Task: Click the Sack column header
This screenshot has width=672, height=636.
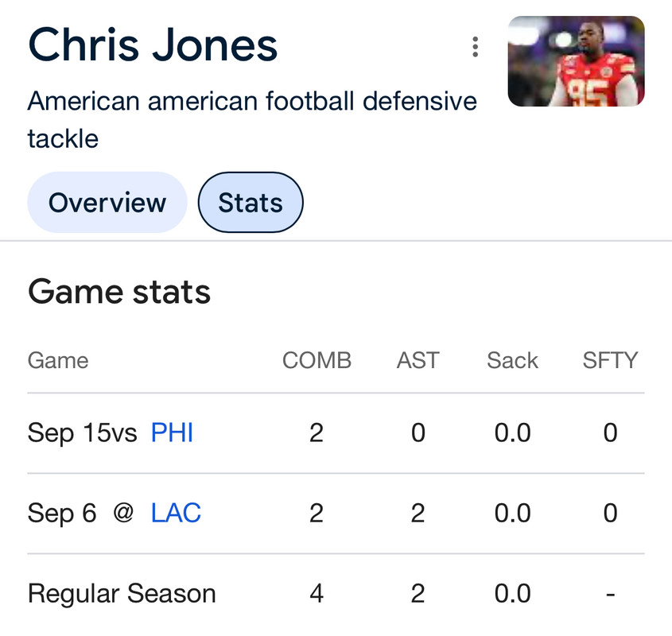Action: pos(513,360)
